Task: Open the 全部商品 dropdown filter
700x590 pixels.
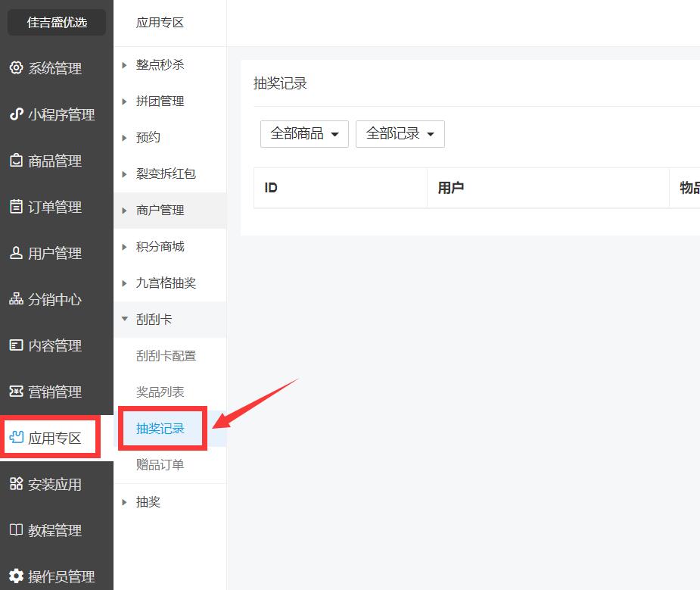Action: point(304,134)
